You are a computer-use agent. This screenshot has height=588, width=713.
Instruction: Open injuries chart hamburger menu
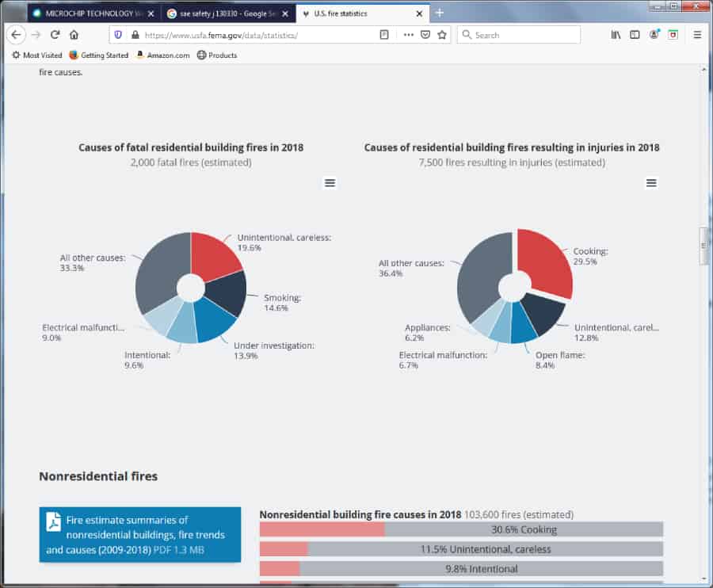click(x=651, y=183)
